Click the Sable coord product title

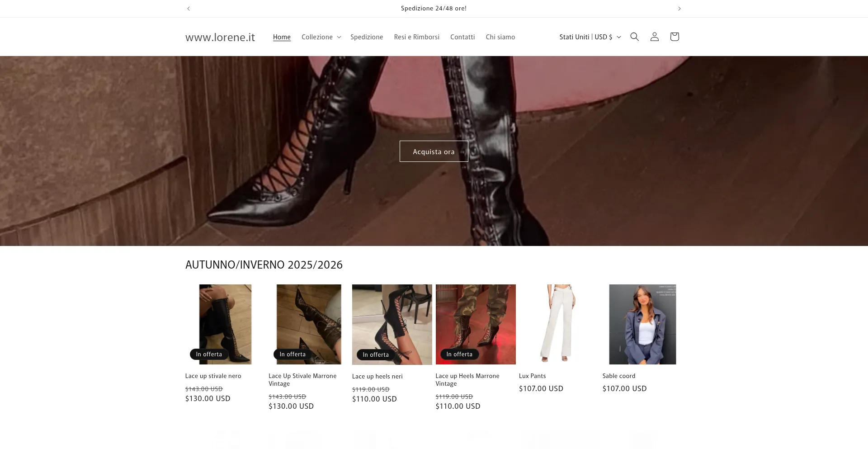[618, 376]
